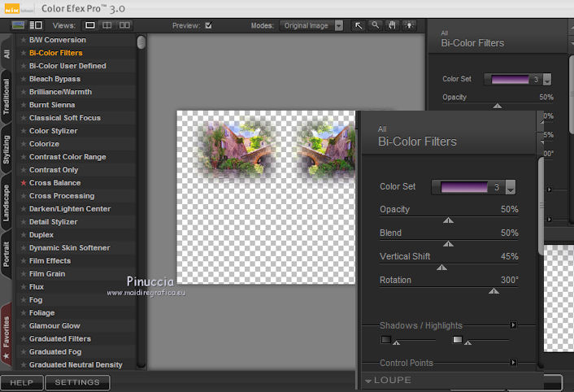Select the Film Effects filter
The width and height of the screenshot is (574, 392).
[x=50, y=260]
